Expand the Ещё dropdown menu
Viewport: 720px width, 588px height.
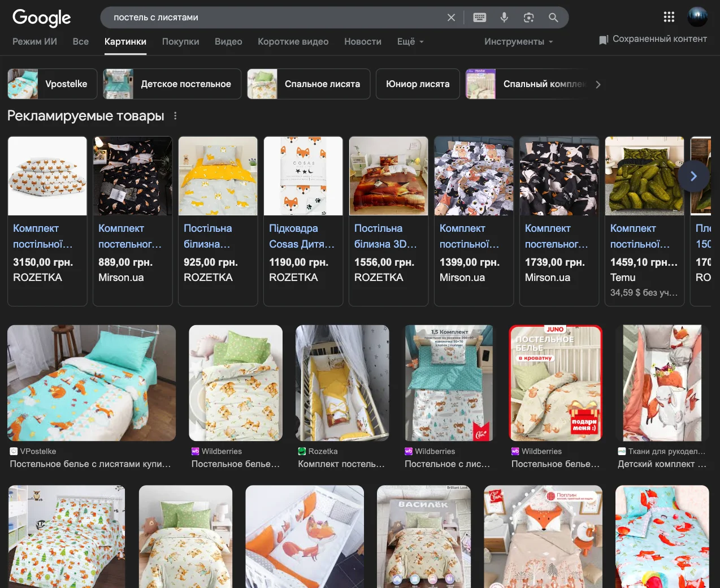coord(410,41)
